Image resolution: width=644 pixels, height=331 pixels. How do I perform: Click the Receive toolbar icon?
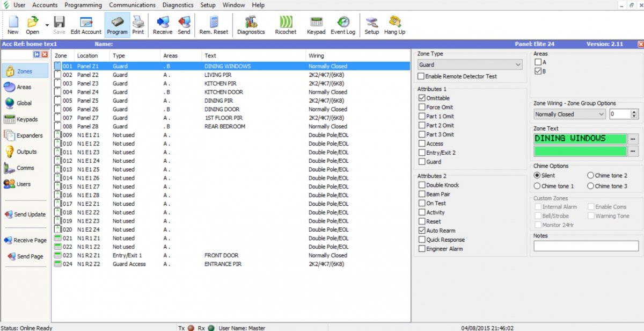tap(163, 25)
